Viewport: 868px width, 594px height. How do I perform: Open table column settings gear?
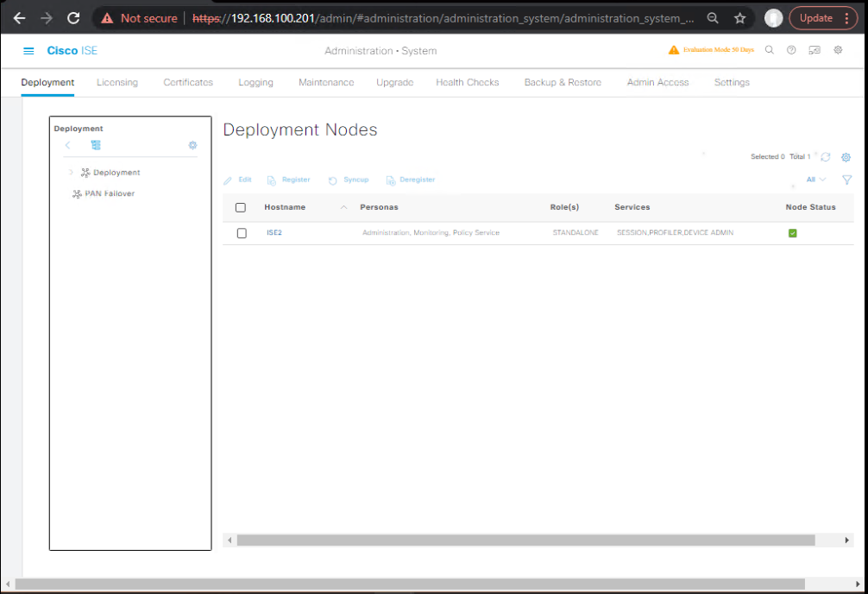point(846,157)
